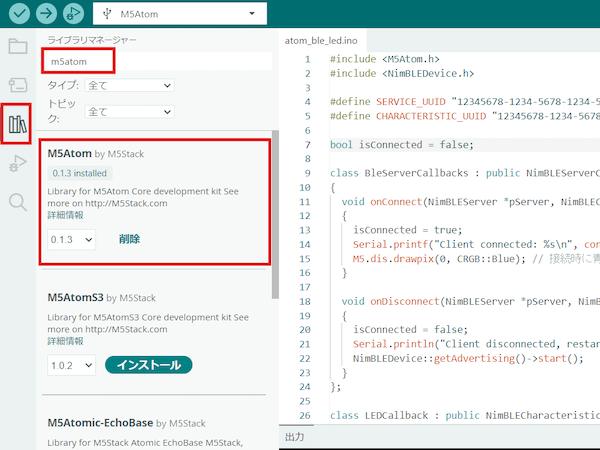Image resolution: width=600 pixels, height=450 pixels.
Task: Open the M5Atom board selector dropdown
Action: tap(180, 14)
